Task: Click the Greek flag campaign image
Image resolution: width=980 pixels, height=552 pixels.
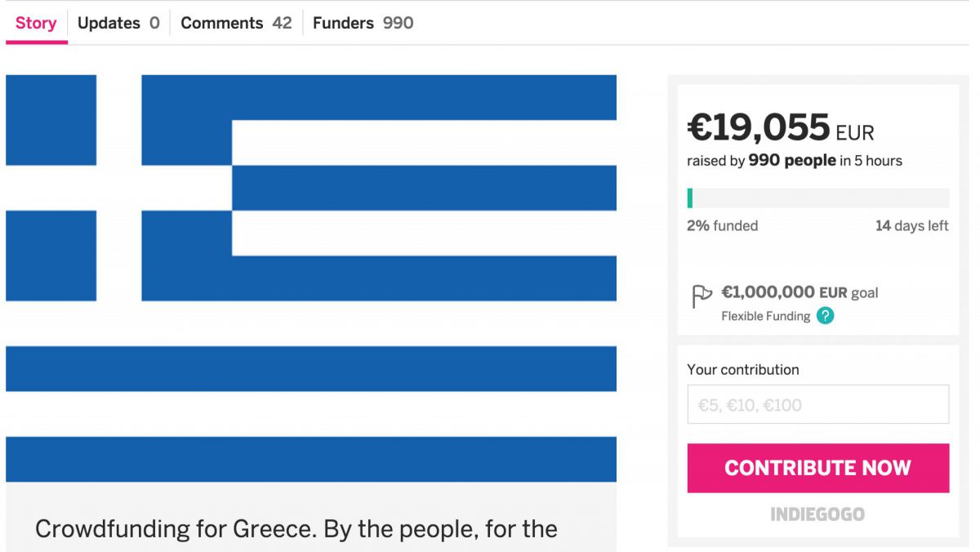Action: (311, 278)
